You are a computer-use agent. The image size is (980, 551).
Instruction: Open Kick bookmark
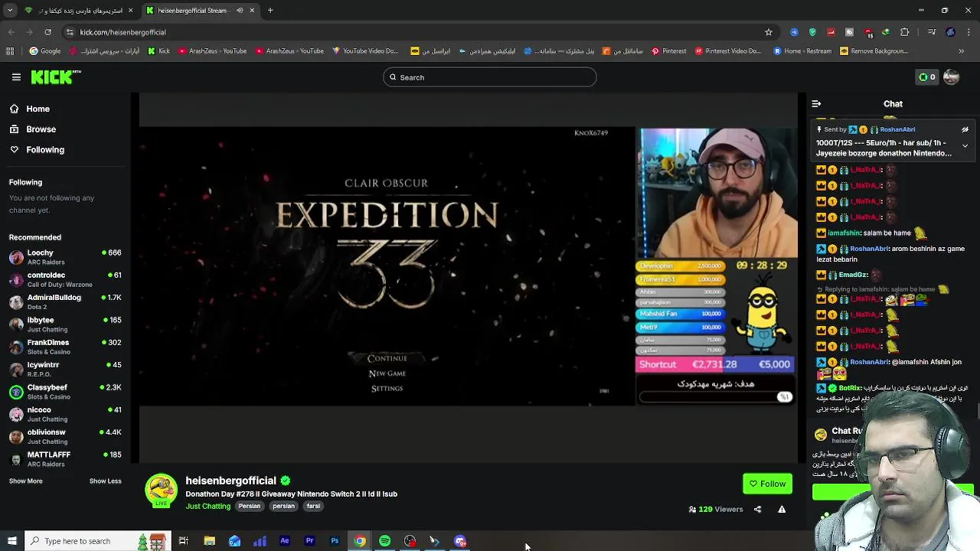(158, 51)
